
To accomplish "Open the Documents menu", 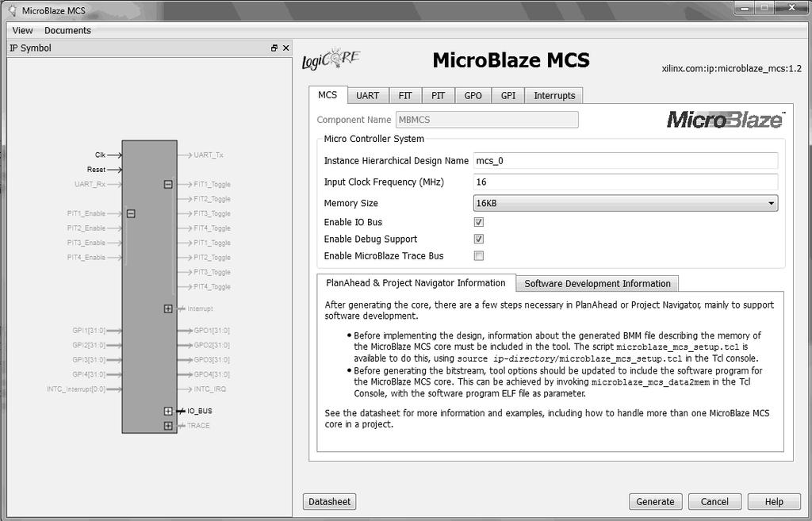I will coord(68,31).
